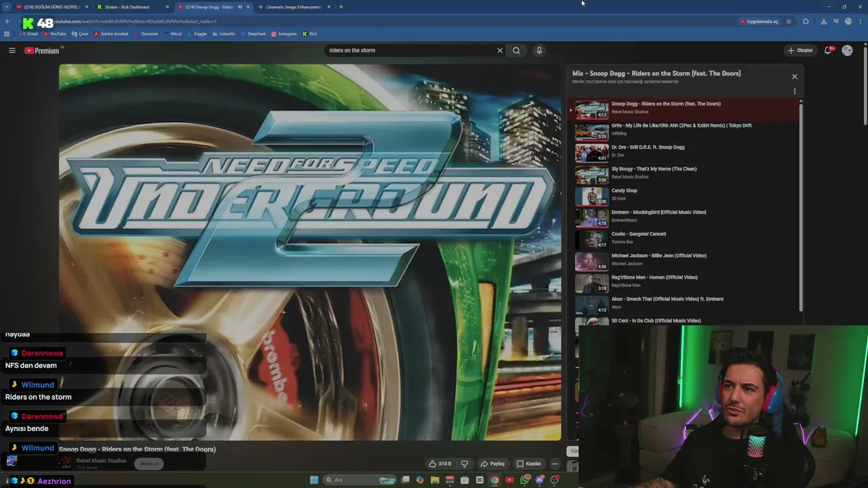The height and width of the screenshot is (488, 868).
Task: Switch to Cinematic Image Enhancement tab
Action: (x=294, y=7)
